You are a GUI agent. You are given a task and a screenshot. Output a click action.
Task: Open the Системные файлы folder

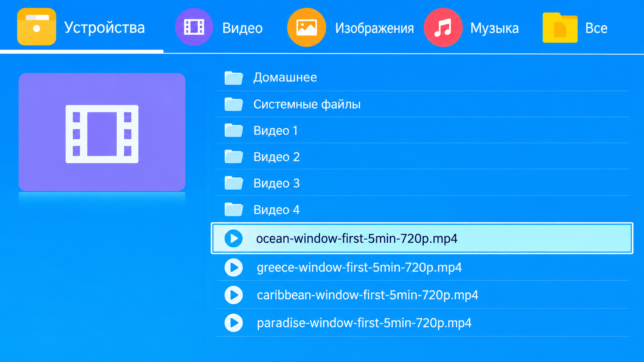pos(423,104)
